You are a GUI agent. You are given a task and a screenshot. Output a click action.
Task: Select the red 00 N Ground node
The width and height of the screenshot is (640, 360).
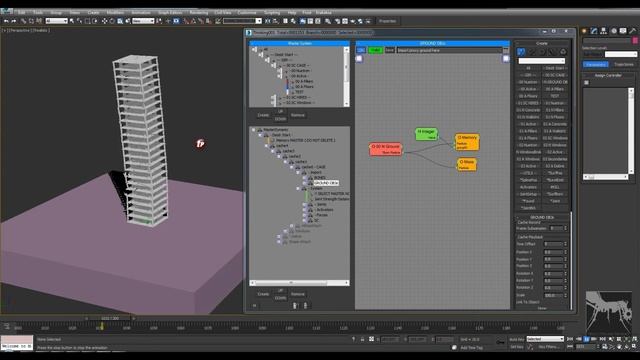386,149
